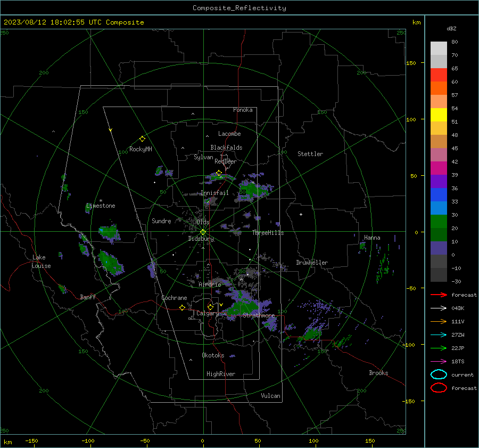Screen dimensions: 479x448
Task: Select the RedDeer city label
Action: [x=226, y=161]
